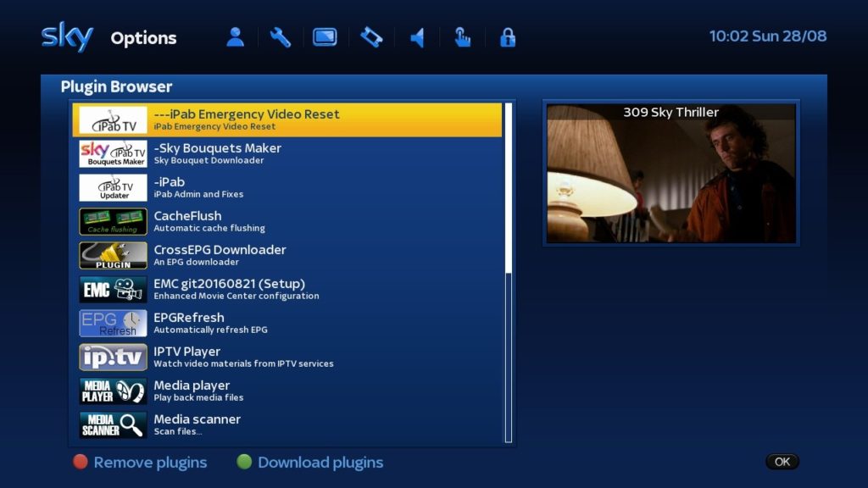Click the CacheFlush plugin icon

pos(113,222)
